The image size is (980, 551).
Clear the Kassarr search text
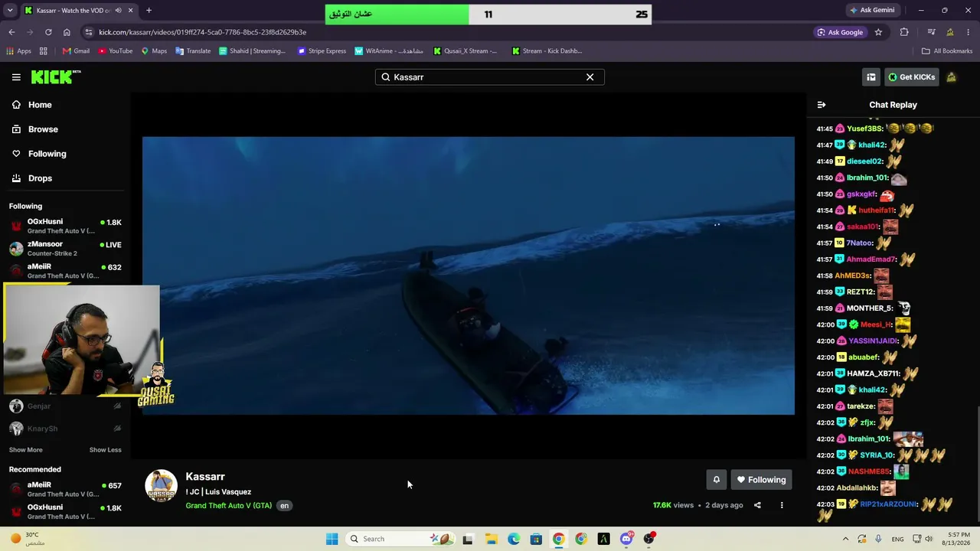click(x=590, y=77)
